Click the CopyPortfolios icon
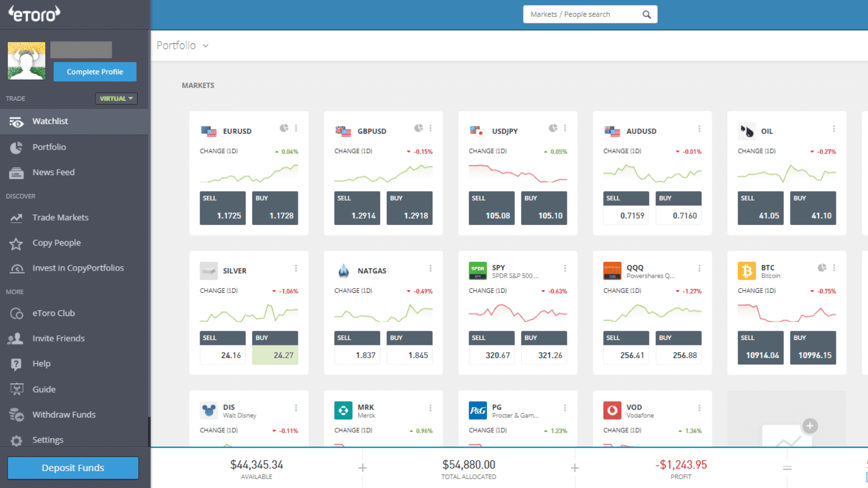 [17, 268]
